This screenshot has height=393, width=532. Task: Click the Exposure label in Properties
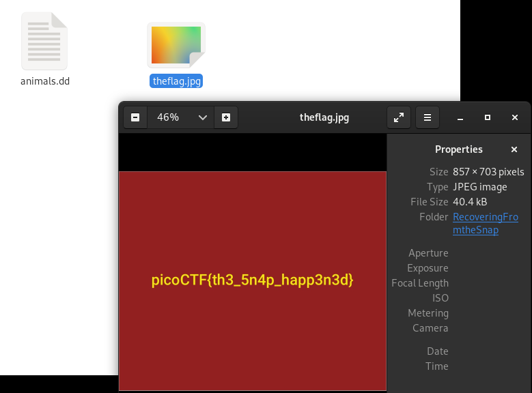(428, 268)
